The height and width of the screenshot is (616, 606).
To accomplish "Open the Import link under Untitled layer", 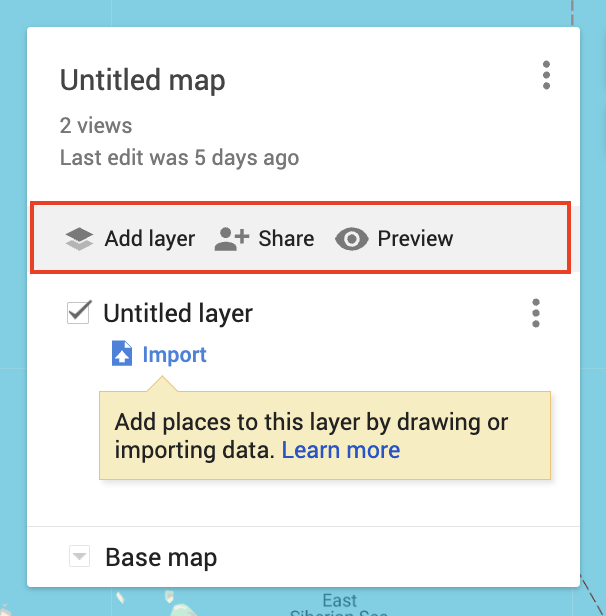I will point(174,354).
